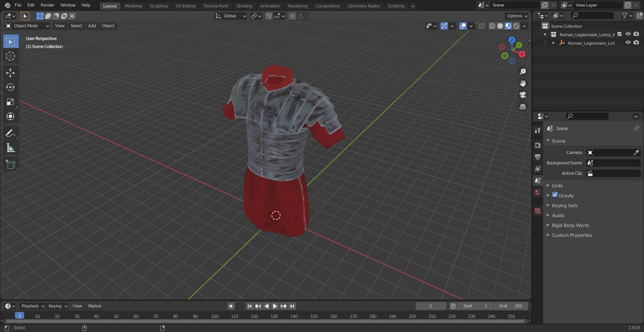The height and width of the screenshot is (332, 644).
Task: Activate the Transform tool
Action: click(10, 116)
